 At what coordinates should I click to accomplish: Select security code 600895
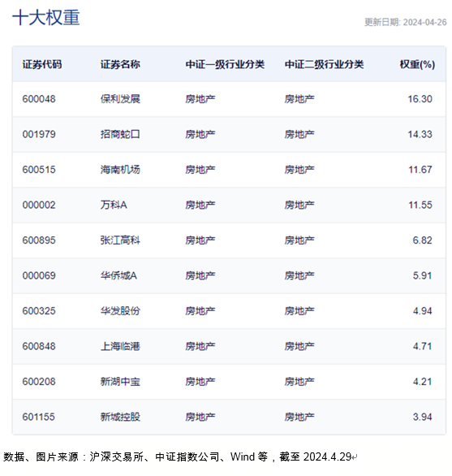tap(39, 240)
